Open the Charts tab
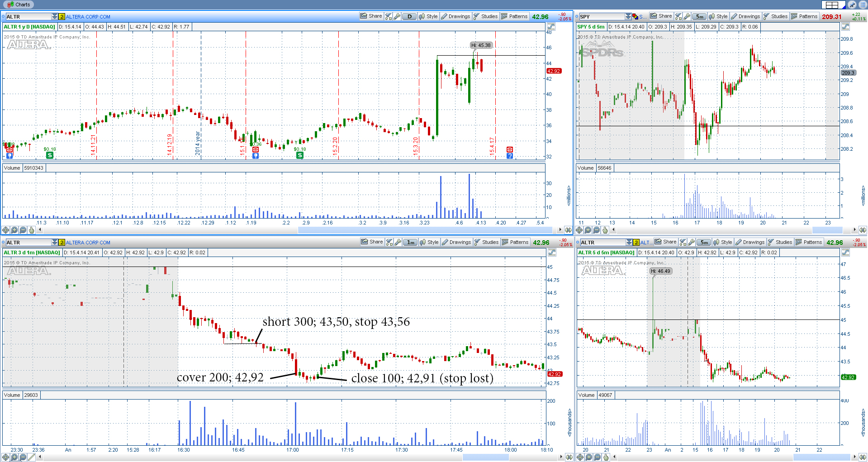 (19, 5)
